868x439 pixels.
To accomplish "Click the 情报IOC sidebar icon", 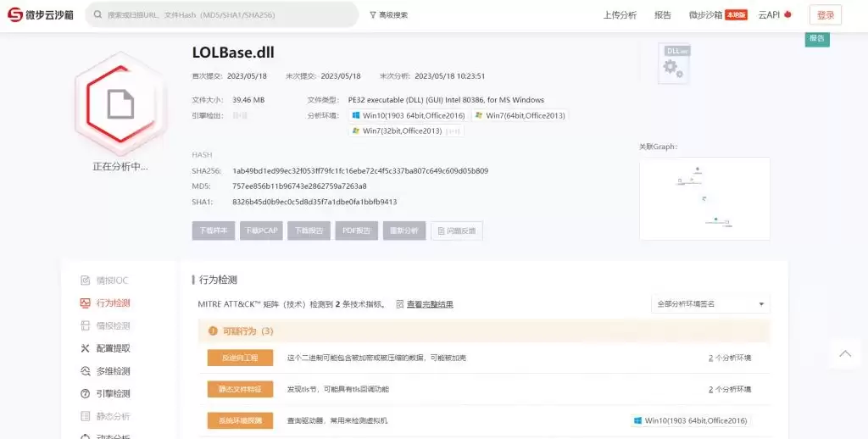I will (86, 281).
